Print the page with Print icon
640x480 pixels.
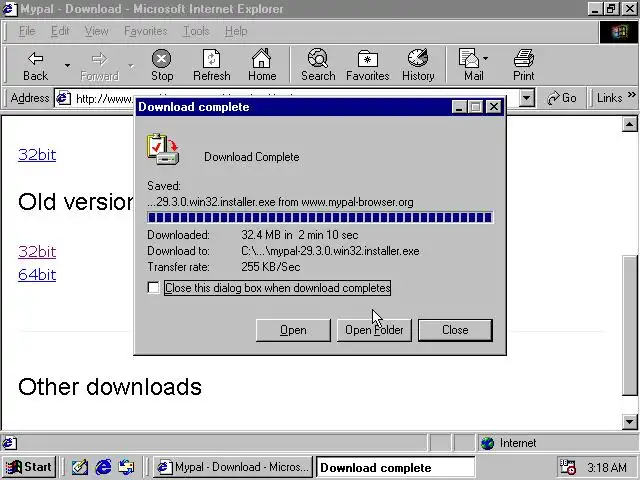point(524,58)
